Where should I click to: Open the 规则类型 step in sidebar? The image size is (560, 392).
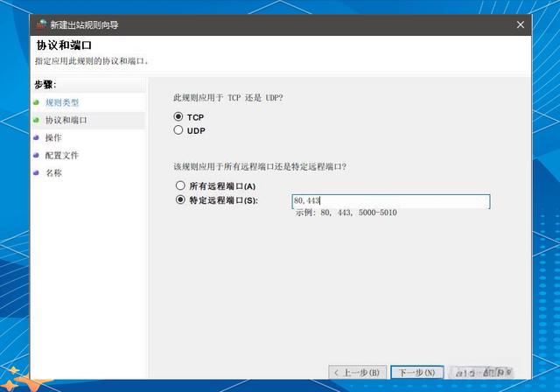pos(62,103)
